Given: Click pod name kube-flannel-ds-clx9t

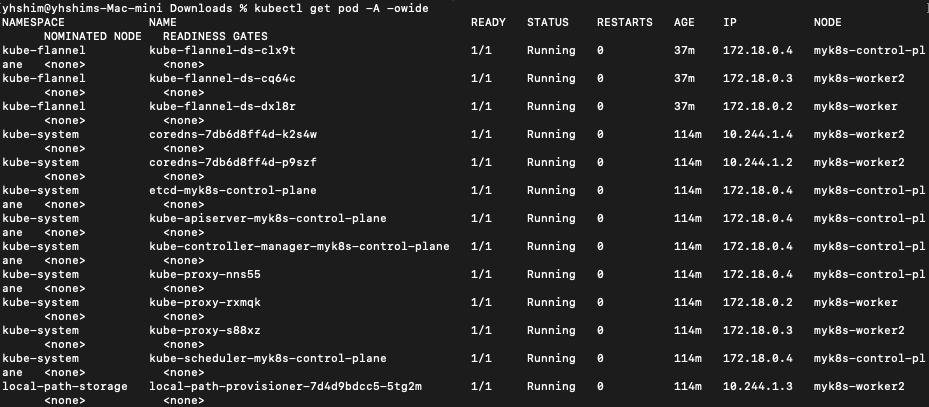Looking at the screenshot, I should tap(222, 50).
